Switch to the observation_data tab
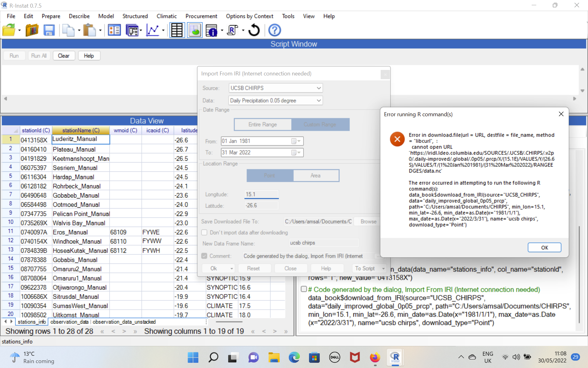The width and height of the screenshot is (588, 368). click(69, 322)
